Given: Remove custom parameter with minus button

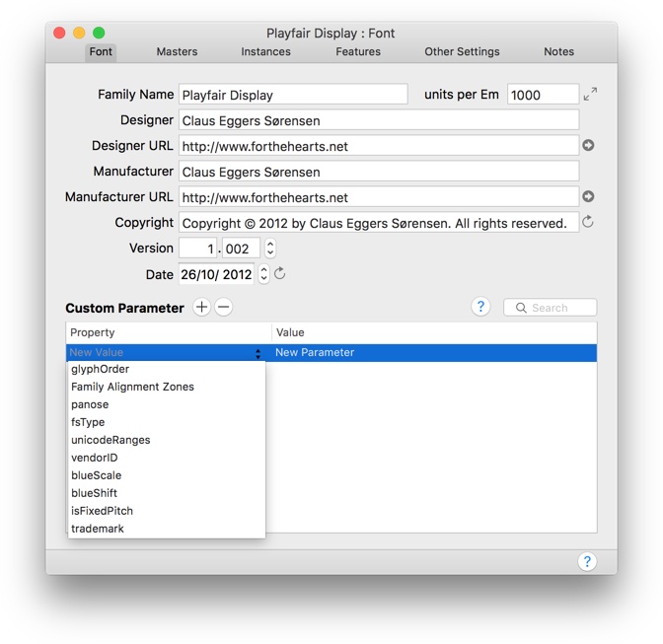Looking at the screenshot, I should 224,307.
